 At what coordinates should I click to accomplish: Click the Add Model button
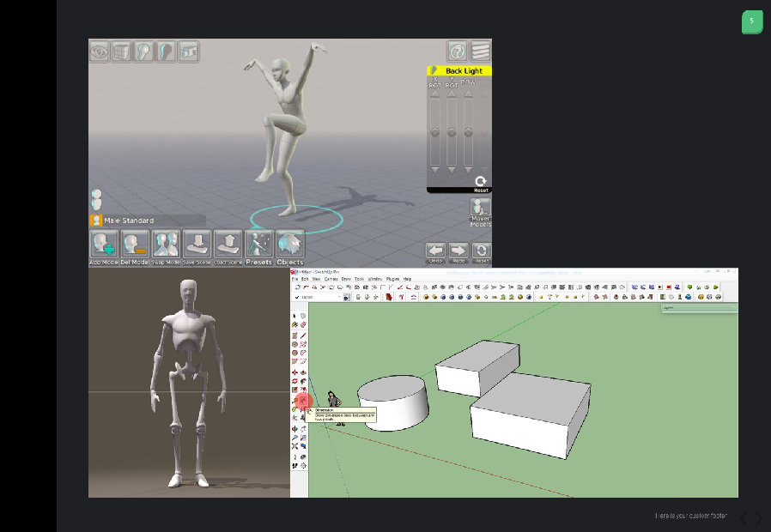(x=104, y=248)
